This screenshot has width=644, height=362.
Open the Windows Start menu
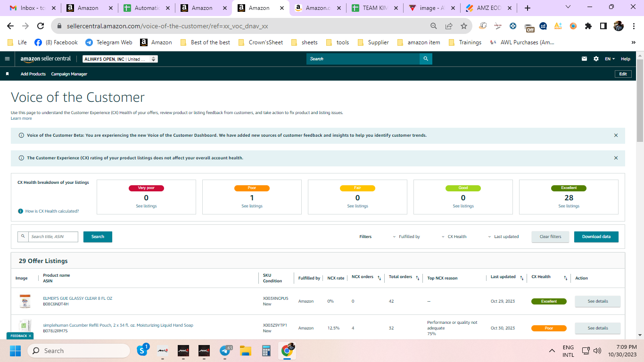(16, 351)
